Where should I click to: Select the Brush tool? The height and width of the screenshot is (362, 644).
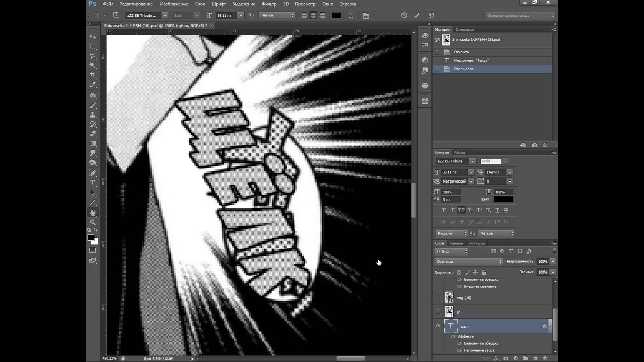pyautogui.click(x=93, y=105)
